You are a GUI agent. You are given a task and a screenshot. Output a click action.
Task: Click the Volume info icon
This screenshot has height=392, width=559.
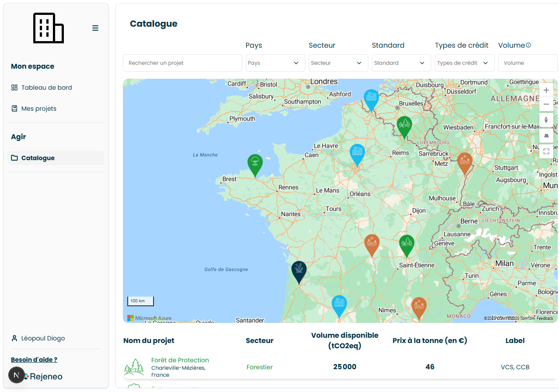528,45
